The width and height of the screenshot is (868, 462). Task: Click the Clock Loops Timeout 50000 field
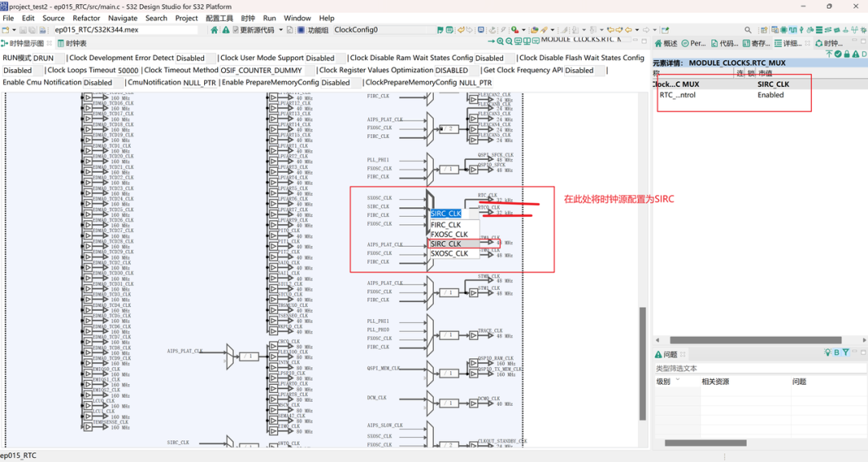[x=128, y=71]
